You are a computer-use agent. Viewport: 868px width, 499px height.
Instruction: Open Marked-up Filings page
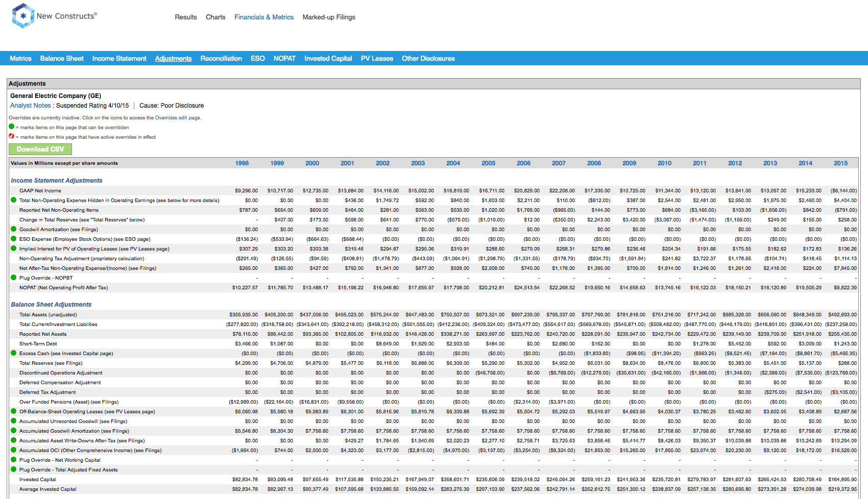pos(329,17)
